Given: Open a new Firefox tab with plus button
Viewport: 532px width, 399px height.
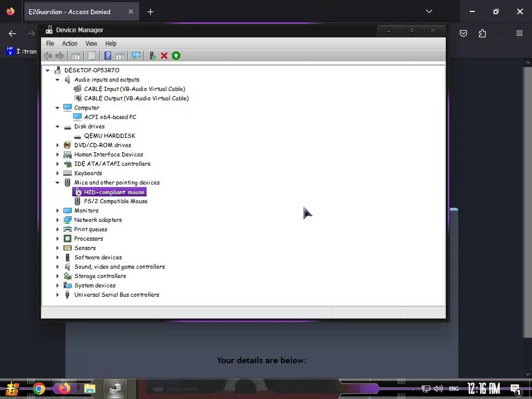Looking at the screenshot, I should [x=150, y=12].
